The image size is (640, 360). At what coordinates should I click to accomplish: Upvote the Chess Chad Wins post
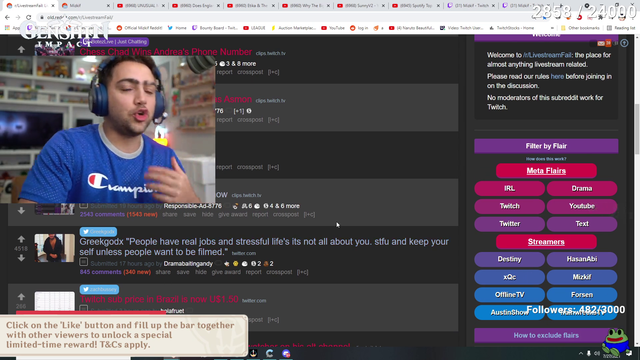click(x=21, y=50)
